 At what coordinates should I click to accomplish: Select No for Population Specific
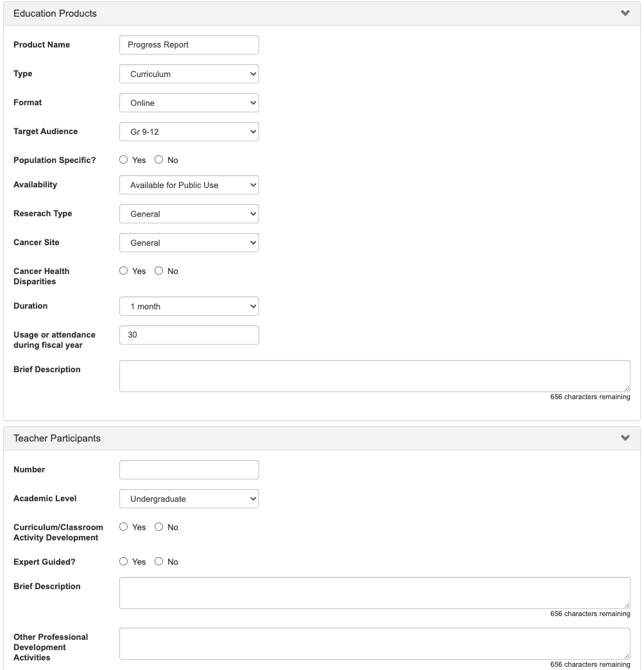pyautogui.click(x=158, y=160)
